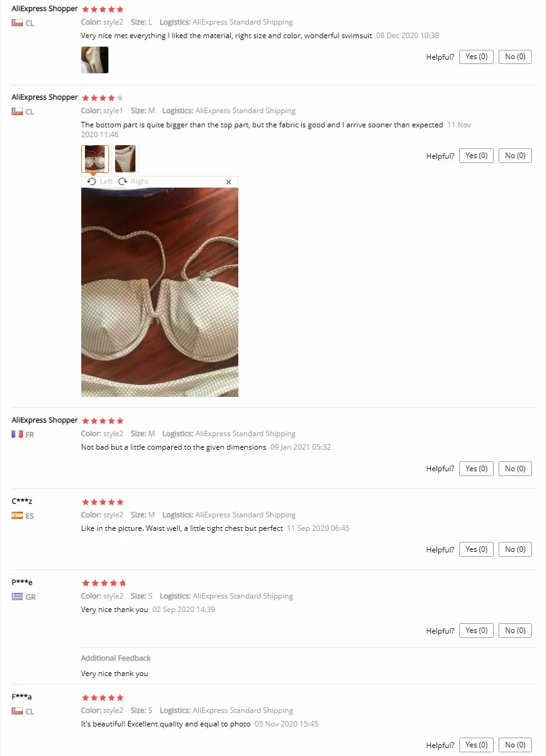The height and width of the screenshot is (756, 546).
Task: Rotate the review photo right
Action: coord(134,181)
